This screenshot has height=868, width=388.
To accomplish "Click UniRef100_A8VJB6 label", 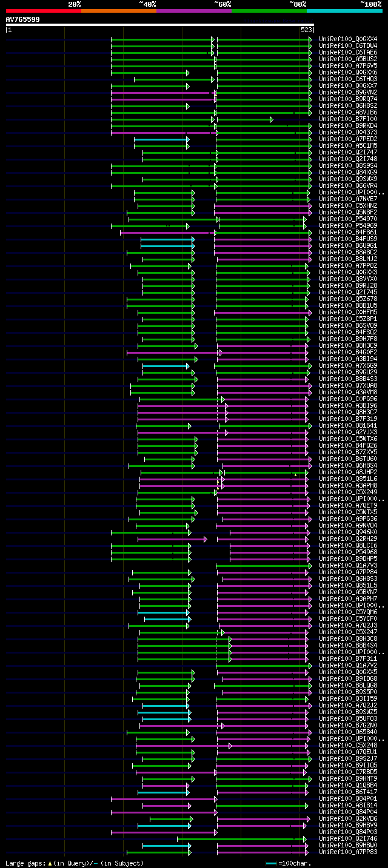I will pyautogui.click(x=348, y=112).
